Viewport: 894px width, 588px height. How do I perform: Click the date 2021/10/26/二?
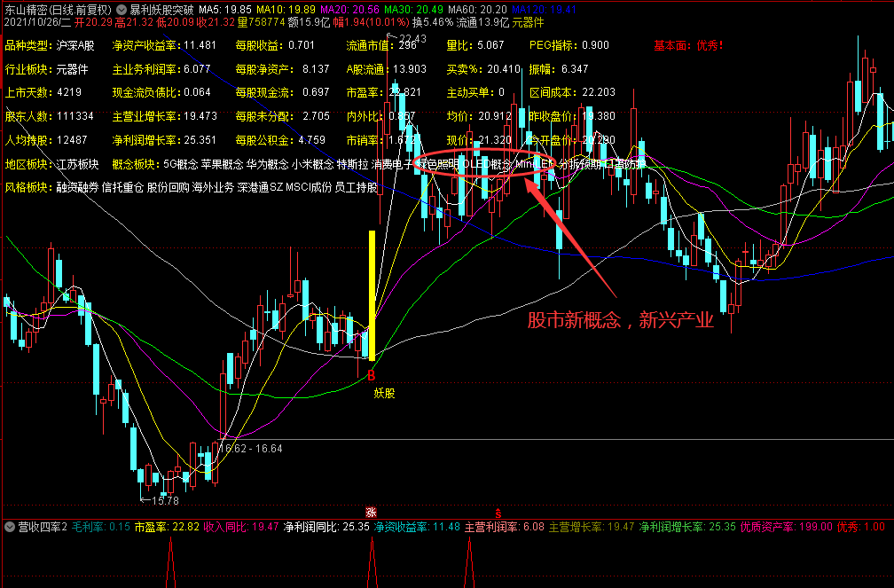37,22
